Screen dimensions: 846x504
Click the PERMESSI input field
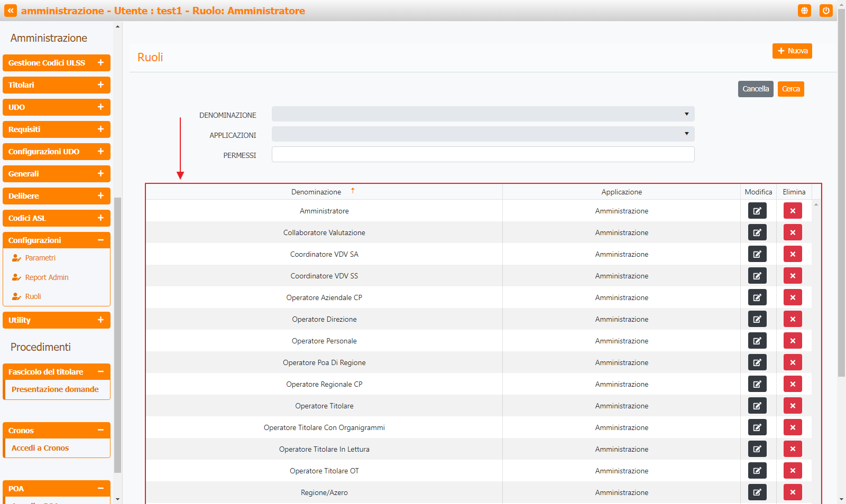[483, 154]
